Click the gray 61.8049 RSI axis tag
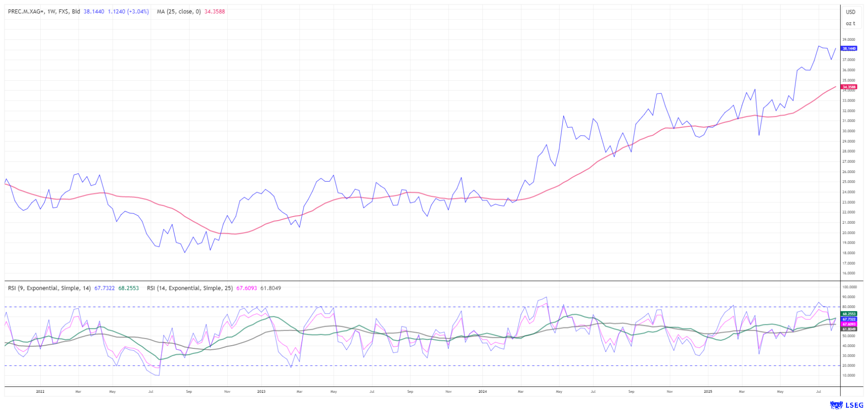This screenshot has height=410, width=868. (849, 329)
